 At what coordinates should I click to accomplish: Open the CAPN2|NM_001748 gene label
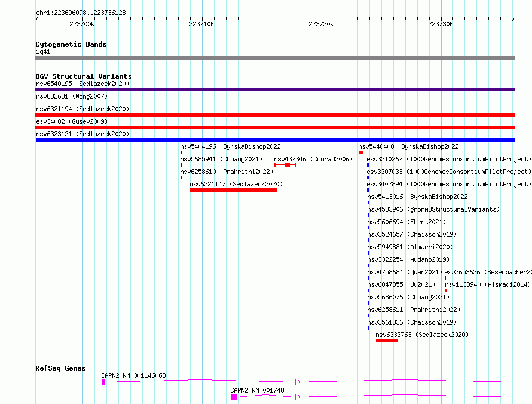click(257, 390)
